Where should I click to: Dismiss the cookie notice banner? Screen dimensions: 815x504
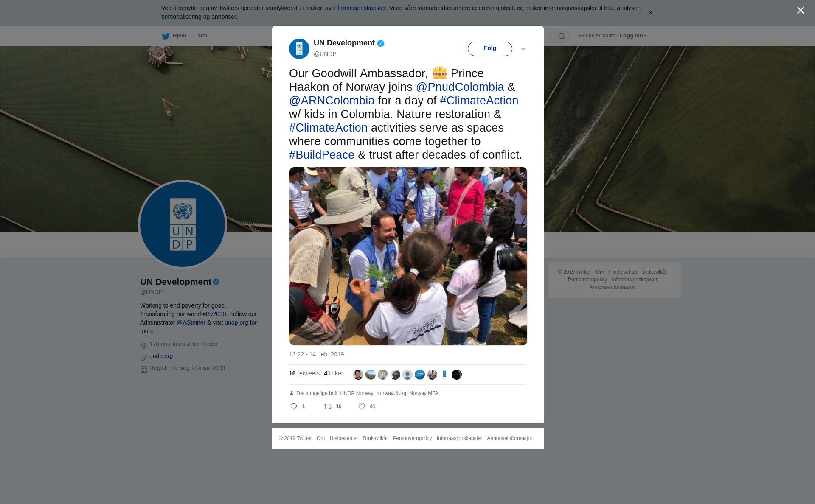(x=650, y=13)
